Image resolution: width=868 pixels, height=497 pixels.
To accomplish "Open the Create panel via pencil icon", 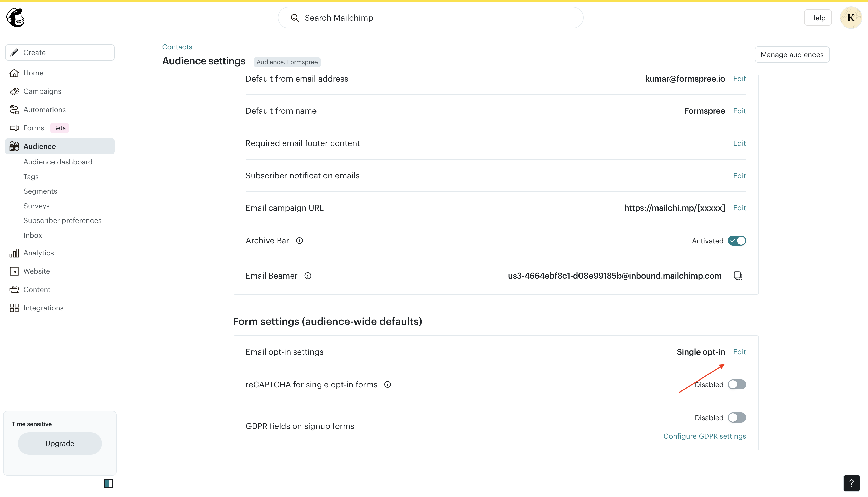I will click(x=14, y=52).
